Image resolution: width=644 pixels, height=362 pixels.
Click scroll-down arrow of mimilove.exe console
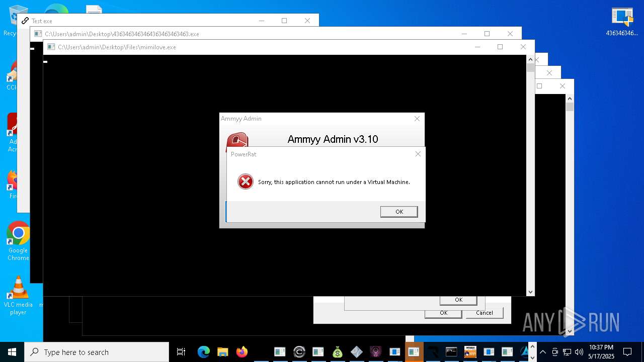[x=530, y=292]
